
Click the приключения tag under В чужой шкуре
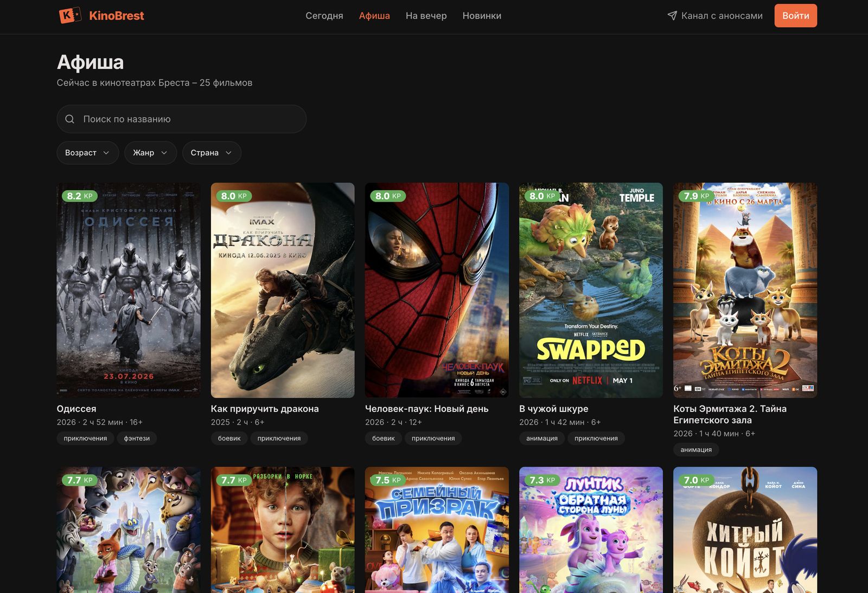coord(596,438)
